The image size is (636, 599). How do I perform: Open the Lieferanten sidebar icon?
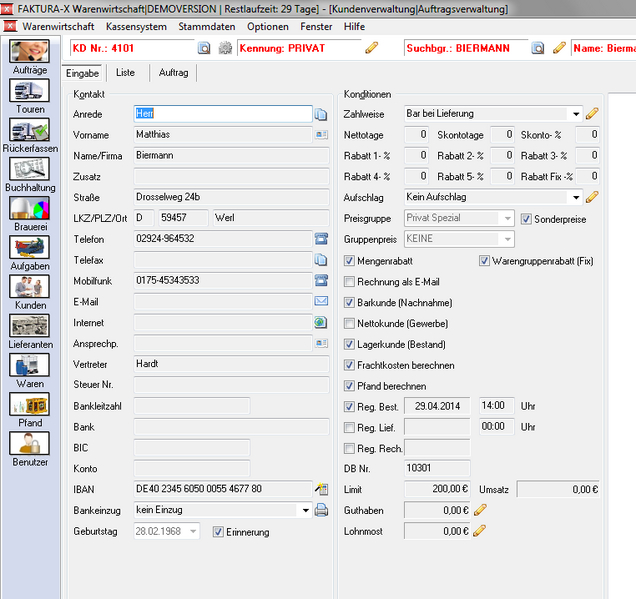click(30, 326)
